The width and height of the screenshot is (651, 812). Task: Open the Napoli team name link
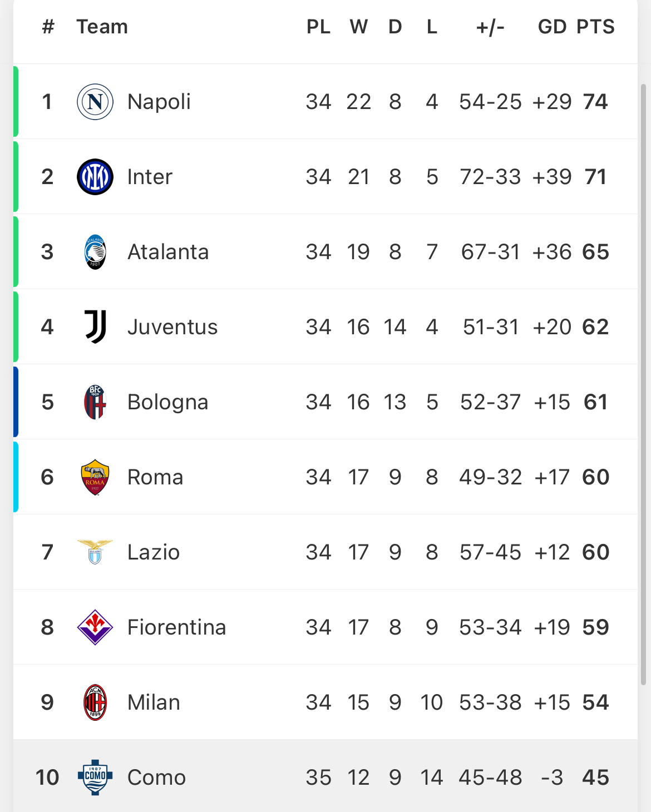coord(159,102)
